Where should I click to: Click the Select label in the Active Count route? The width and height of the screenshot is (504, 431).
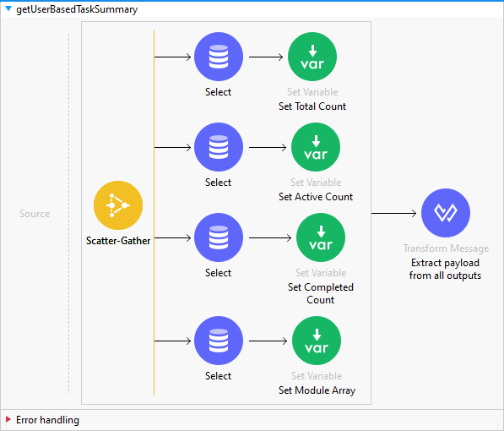[x=219, y=183]
